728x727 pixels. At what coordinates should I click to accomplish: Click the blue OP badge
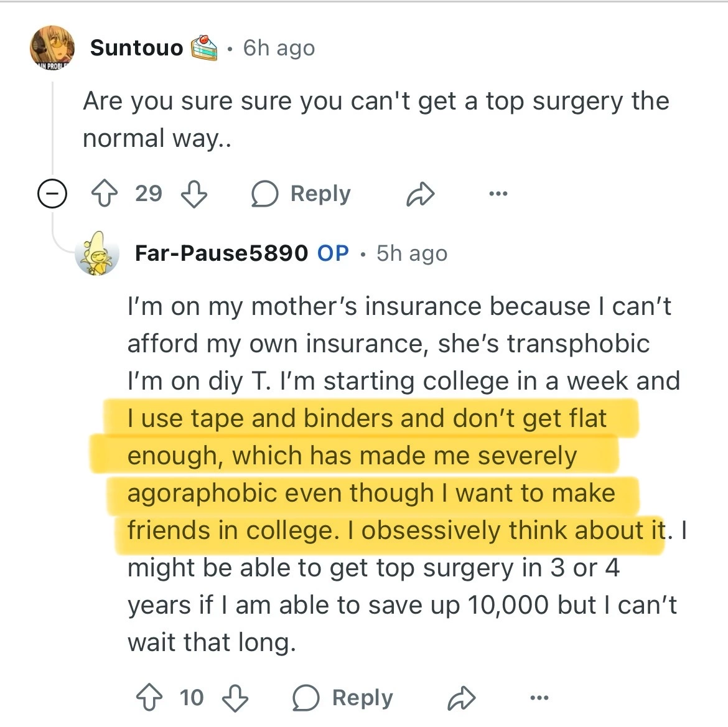click(333, 253)
